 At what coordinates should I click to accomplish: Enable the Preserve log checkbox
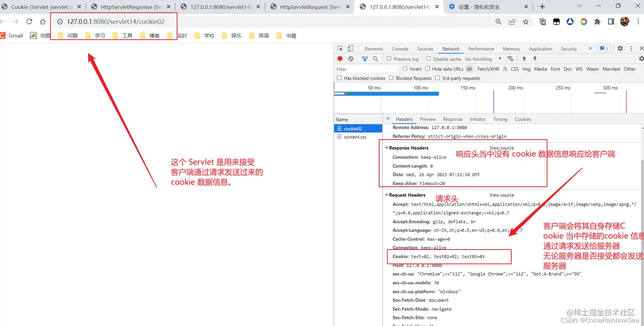[388, 59]
